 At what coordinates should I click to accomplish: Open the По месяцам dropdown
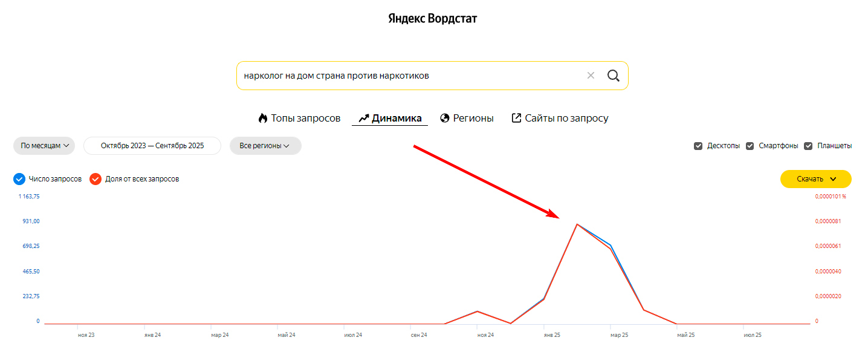(44, 145)
